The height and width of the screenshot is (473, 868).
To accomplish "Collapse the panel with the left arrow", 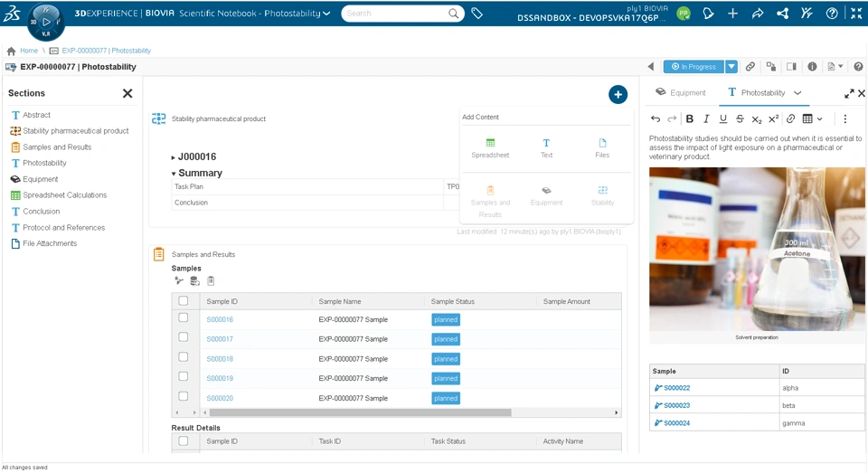I will (x=651, y=66).
